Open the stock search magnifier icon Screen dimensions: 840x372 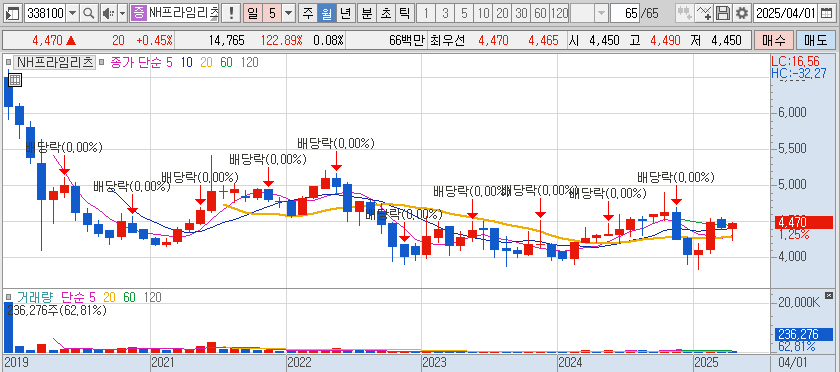[89, 13]
